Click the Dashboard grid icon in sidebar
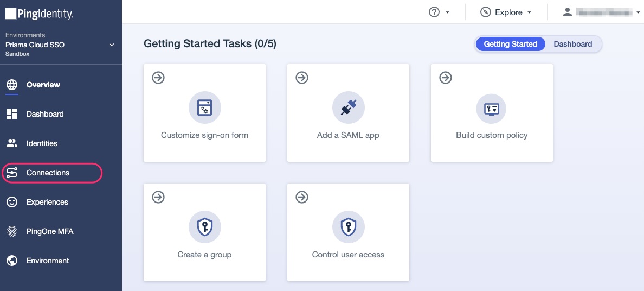 pyautogui.click(x=12, y=114)
